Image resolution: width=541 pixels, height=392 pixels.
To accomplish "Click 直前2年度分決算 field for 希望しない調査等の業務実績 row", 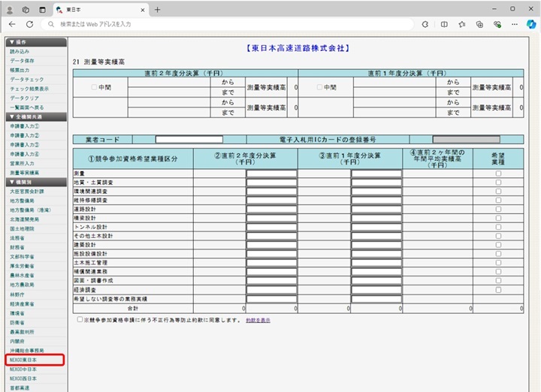I will [x=271, y=299].
